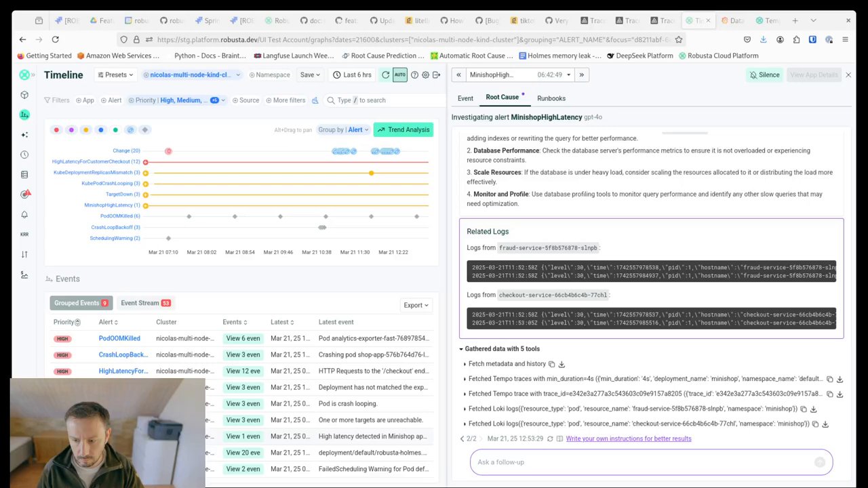Open the PodOOMKilled alert link

coord(119,338)
